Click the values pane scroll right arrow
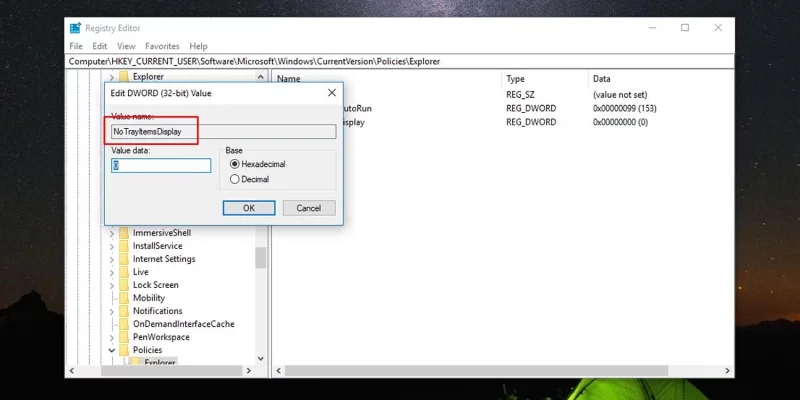The width and height of the screenshot is (800, 400). pyautogui.click(x=728, y=370)
